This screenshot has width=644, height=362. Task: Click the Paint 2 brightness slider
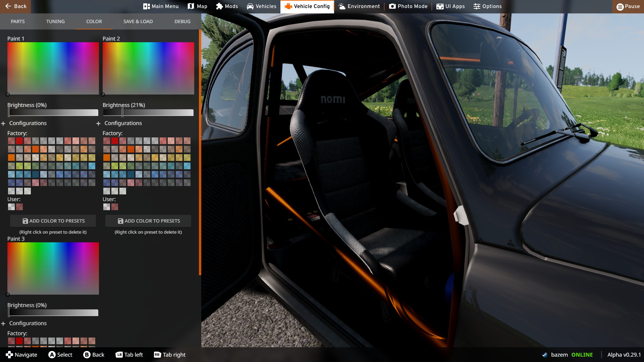(148, 113)
